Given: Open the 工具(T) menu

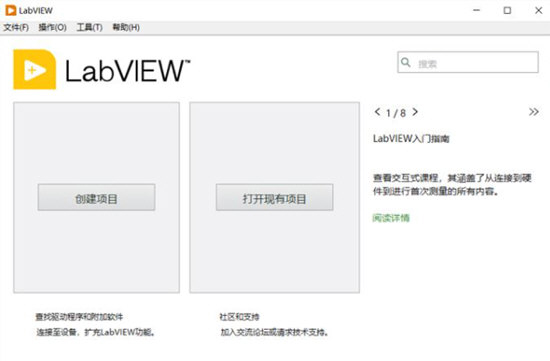Looking at the screenshot, I should (x=89, y=27).
